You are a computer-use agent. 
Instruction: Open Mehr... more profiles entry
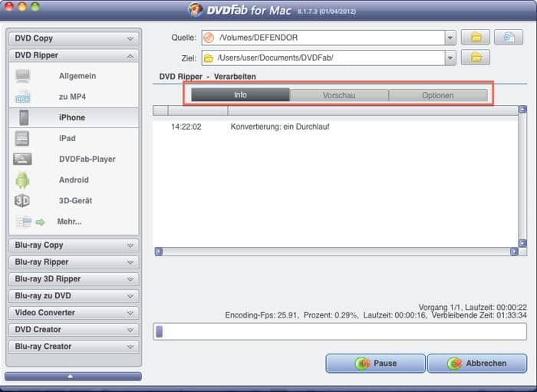[74, 222]
